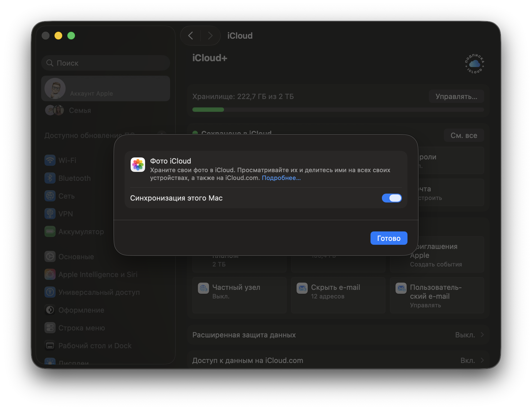Open the Скрыть e-mail card
The image size is (532, 410).
tap(338, 295)
